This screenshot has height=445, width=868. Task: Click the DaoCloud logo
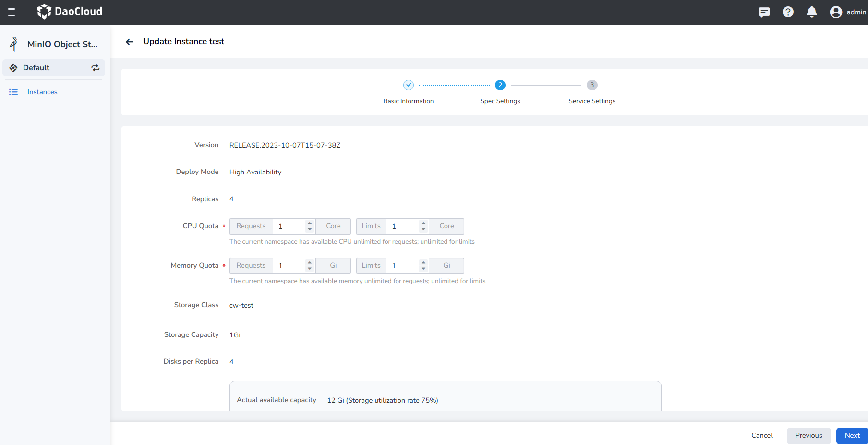point(70,12)
